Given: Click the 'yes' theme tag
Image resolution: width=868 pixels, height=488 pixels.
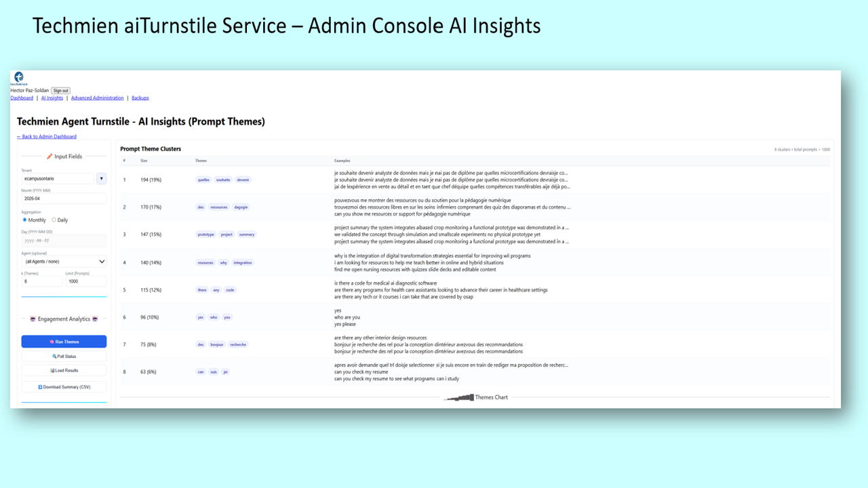Looking at the screenshot, I should click(201, 317).
